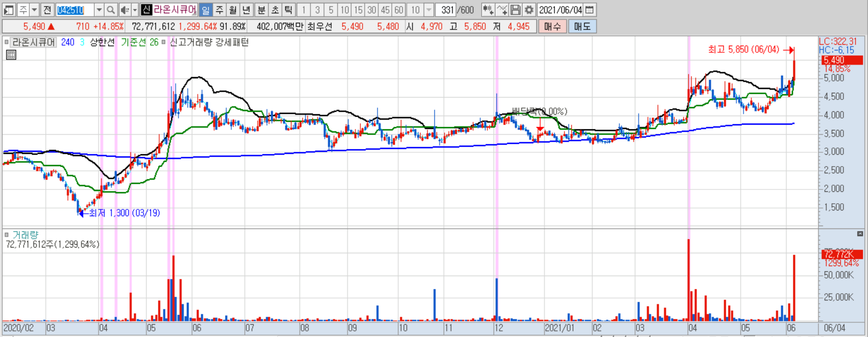Choose the 5 interval button
868x337 pixels.
(331, 10)
